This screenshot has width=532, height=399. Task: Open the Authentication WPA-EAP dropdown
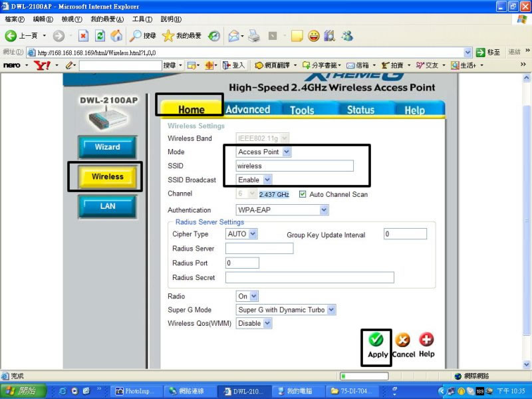click(x=324, y=210)
